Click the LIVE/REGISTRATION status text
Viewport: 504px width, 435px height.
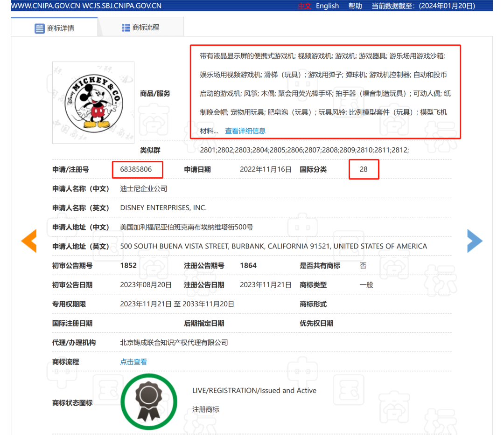click(254, 391)
